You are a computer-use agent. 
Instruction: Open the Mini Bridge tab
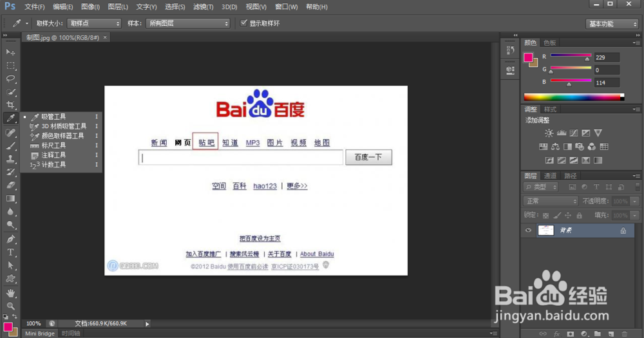coord(40,333)
